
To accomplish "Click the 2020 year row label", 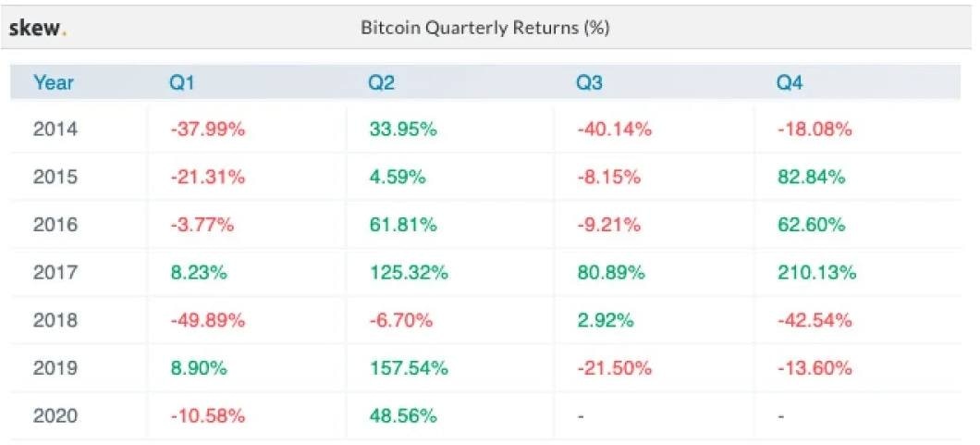I will (x=55, y=416).
